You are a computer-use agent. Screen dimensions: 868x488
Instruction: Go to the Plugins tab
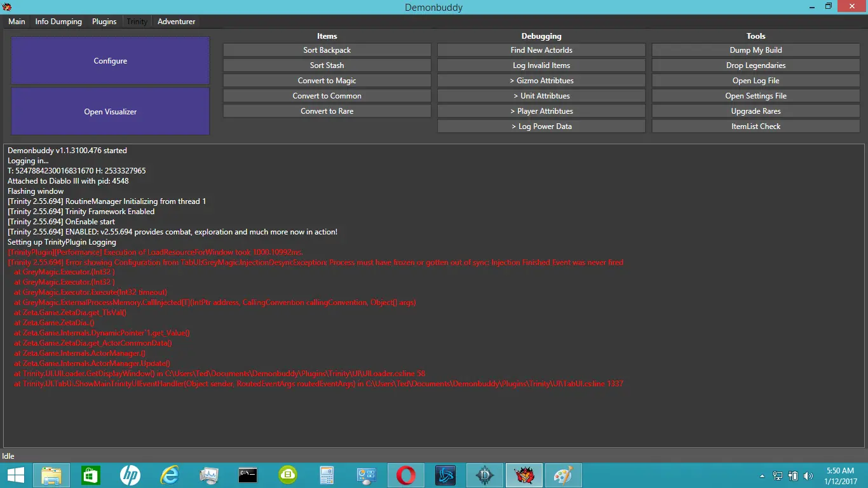coord(104,22)
